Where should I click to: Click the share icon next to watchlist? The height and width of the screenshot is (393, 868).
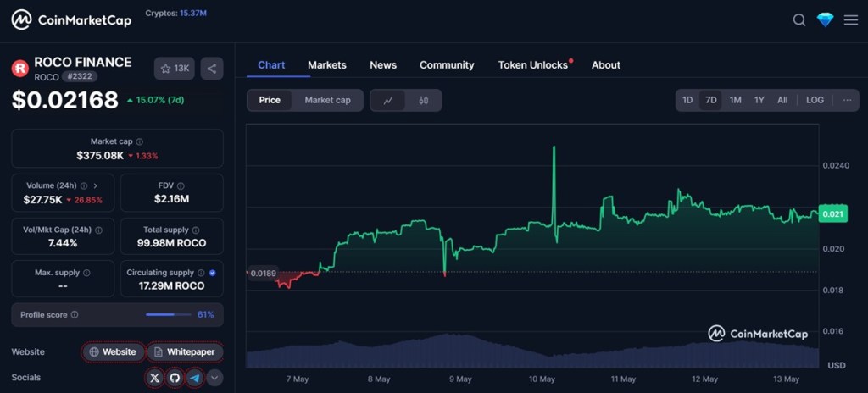(212, 69)
